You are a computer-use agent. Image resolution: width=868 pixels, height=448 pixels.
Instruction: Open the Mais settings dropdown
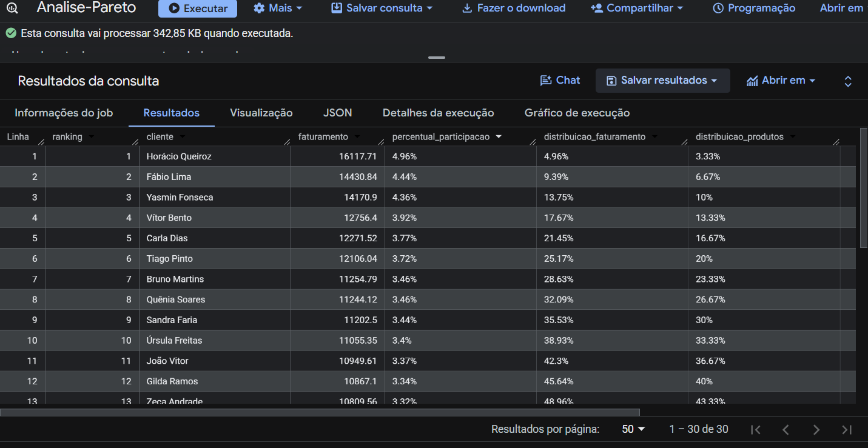(278, 8)
